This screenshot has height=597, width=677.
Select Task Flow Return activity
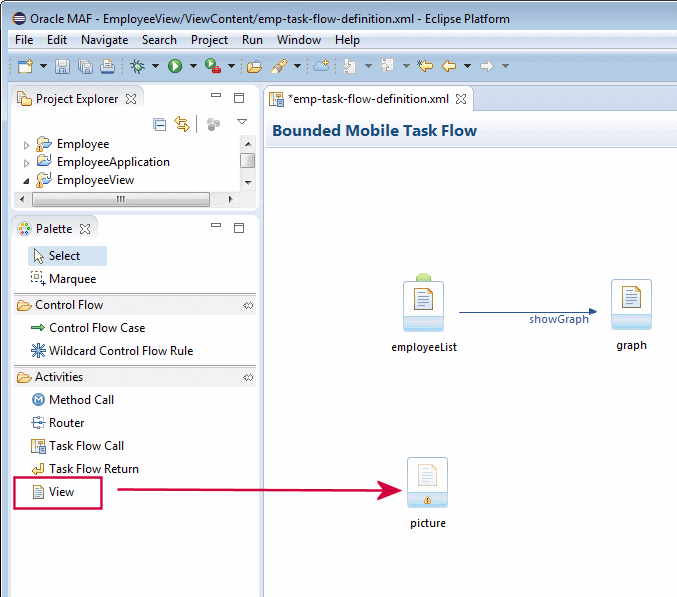85,469
